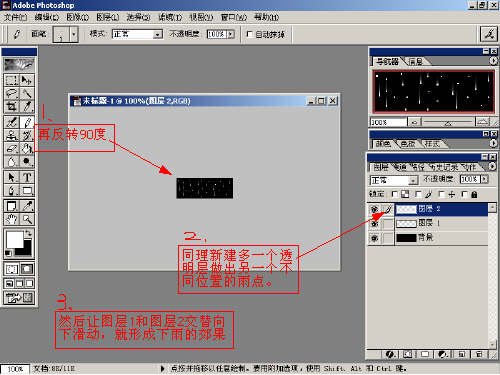The width and height of the screenshot is (500, 375).
Task: Select the Lasso tool
Action: 11,93
